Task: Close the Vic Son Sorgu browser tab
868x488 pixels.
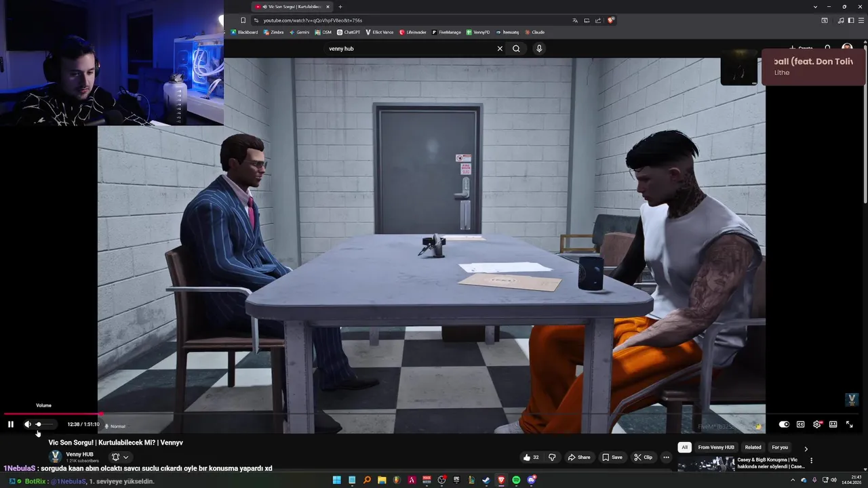Action: (328, 7)
